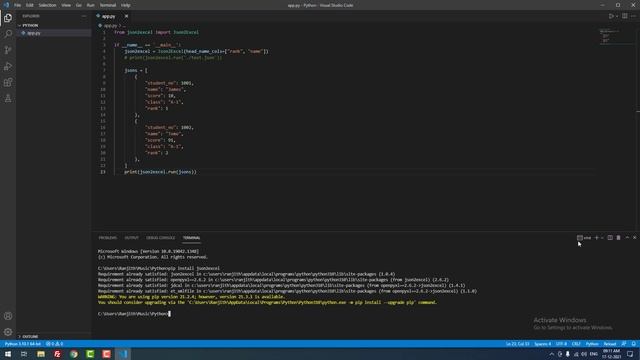
Task: Open Windows Action Center notifications
Action: 630,354
